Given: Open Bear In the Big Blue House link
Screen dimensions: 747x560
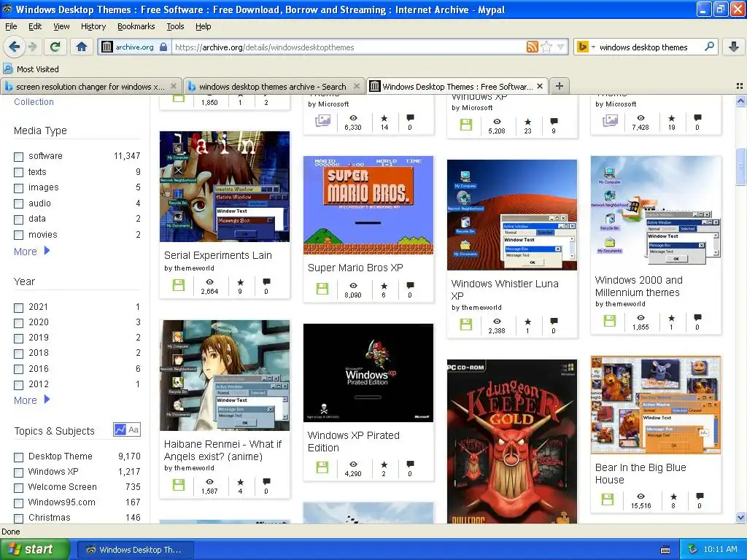Looking at the screenshot, I should (x=640, y=473).
